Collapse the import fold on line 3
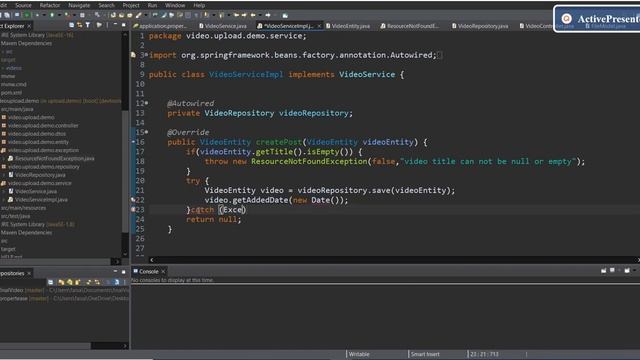Screen dimensions: 640x360 (147, 55)
